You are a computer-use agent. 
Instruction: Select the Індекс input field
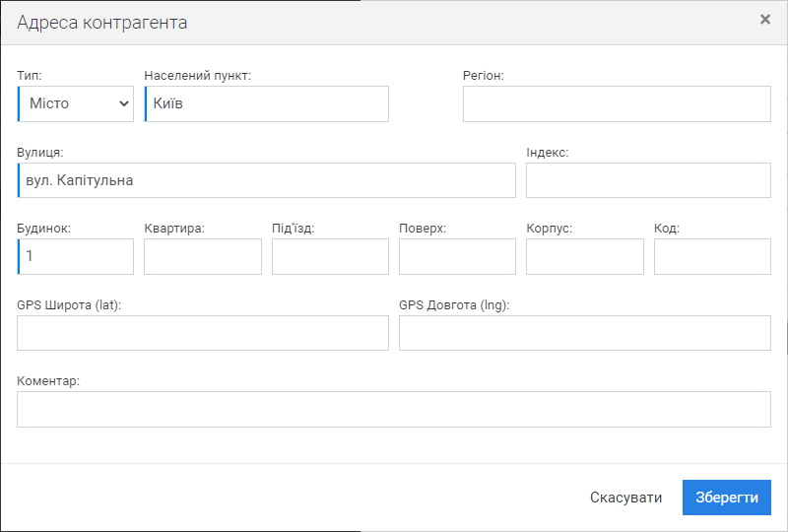coord(648,180)
